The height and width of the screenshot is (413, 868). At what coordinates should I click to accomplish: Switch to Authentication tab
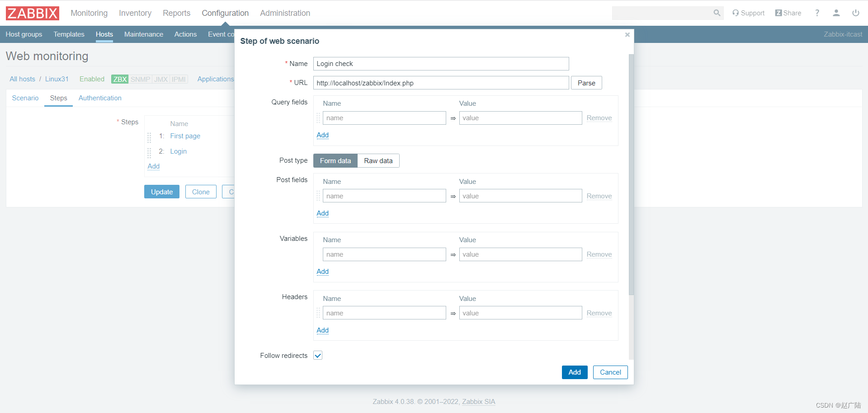tap(100, 98)
